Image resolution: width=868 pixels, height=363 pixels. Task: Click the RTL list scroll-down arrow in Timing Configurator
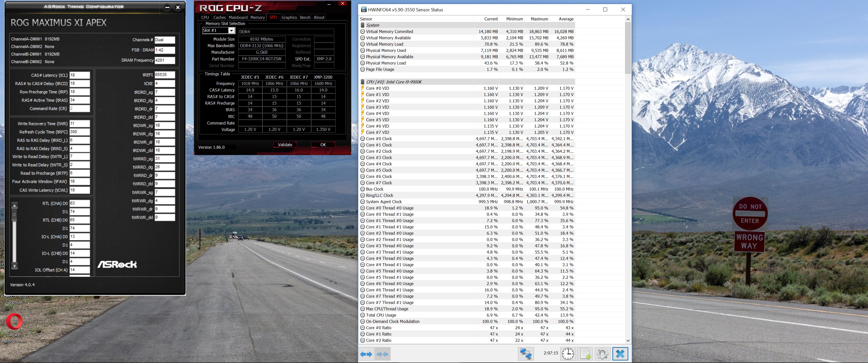point(14,266)
